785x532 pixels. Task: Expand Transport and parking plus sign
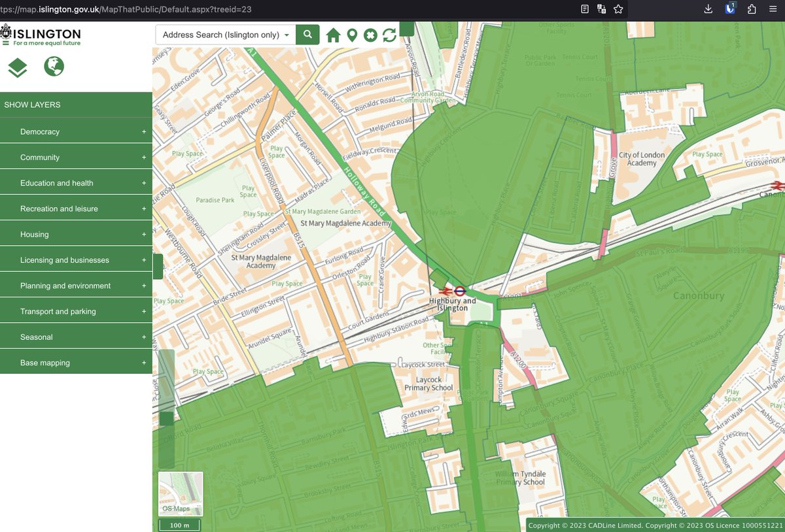[144, 312]
